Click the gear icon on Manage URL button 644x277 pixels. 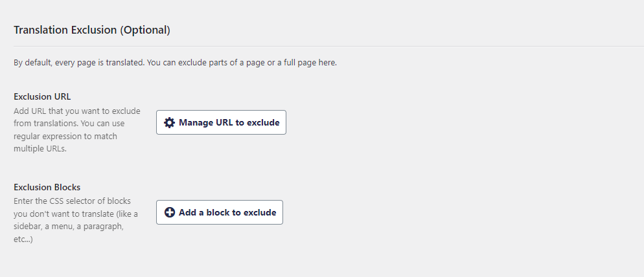click(x=170, y=122)
